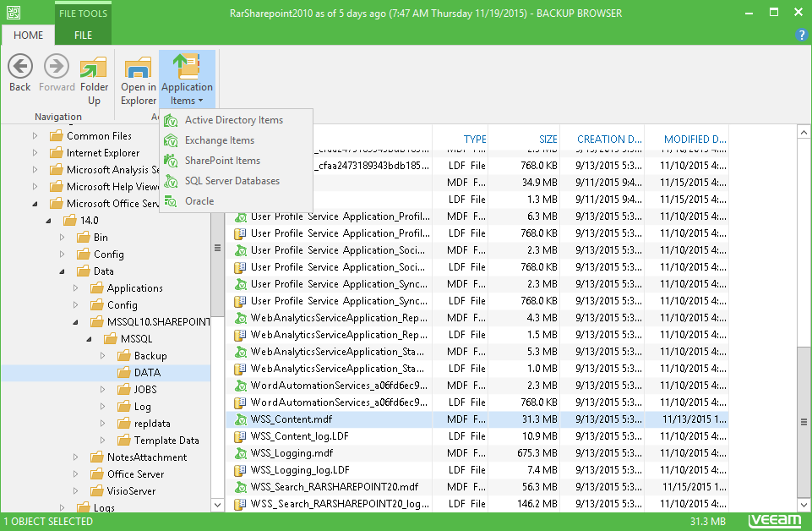Click the WSS_Logging.mdf database icon

(240, 453)
